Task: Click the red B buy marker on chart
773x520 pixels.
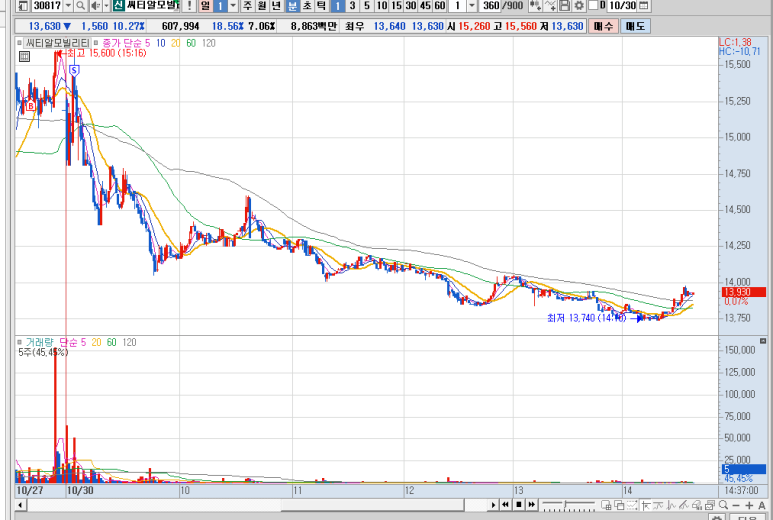Action: pyautogui.click(x=31, y=106)
